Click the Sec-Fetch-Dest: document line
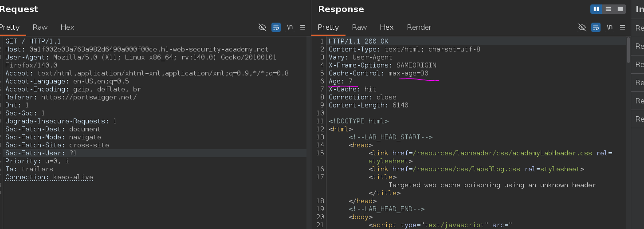The image size is (644, 229). (53, 129)
